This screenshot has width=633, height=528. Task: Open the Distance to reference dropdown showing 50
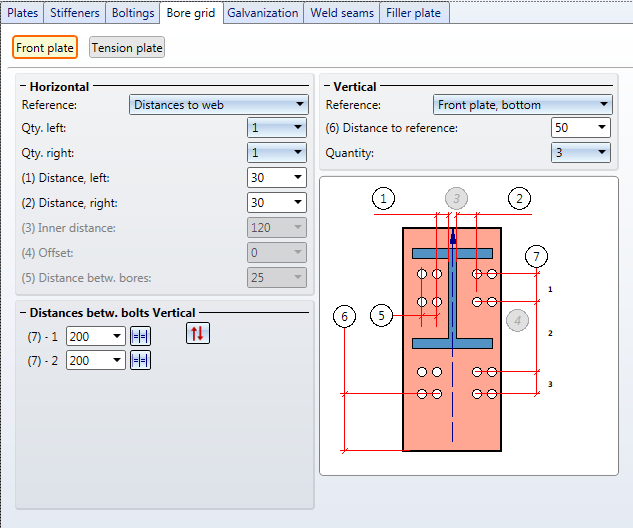click(x=580, y=128)
